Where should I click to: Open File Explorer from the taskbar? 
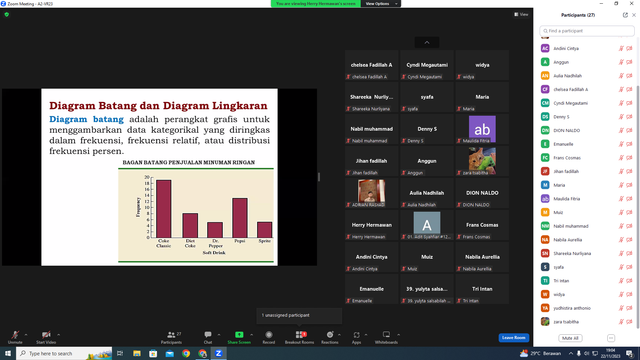point(137,353)
